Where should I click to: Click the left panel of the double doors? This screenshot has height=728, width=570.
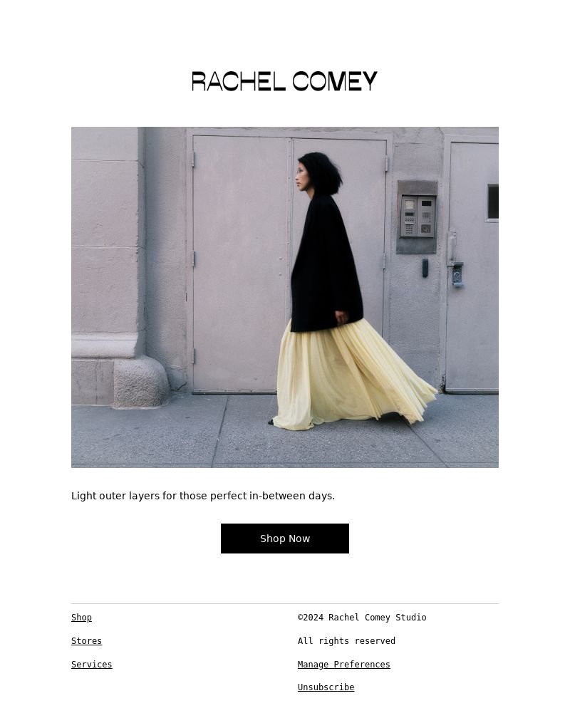[240, 264]
